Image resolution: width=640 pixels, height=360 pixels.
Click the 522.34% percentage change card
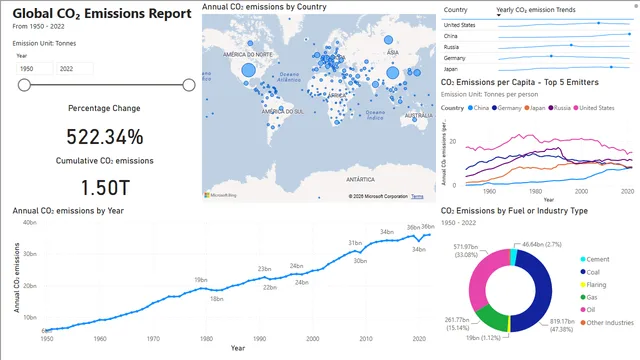[105, 137]
